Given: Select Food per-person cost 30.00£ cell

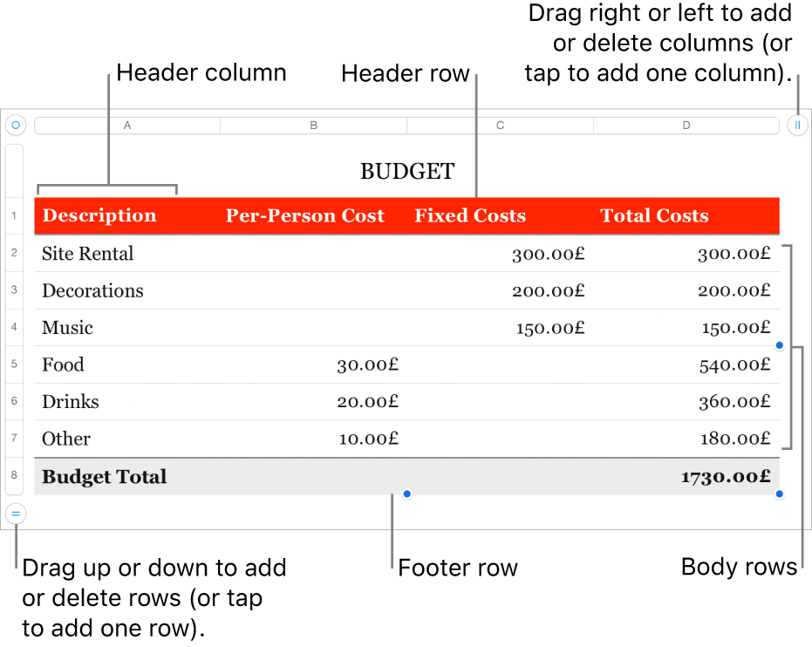Looking at the screenshot, I should pos(367,364).
